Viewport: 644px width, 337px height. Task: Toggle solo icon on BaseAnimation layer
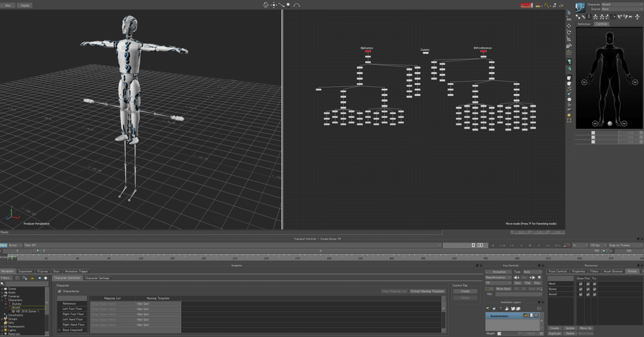point(531,315)
